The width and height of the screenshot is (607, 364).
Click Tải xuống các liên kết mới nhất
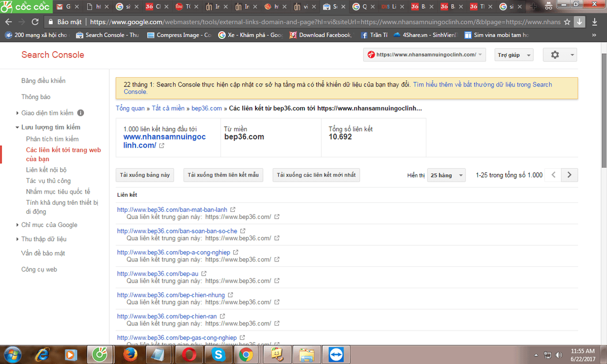pos(316,175)
